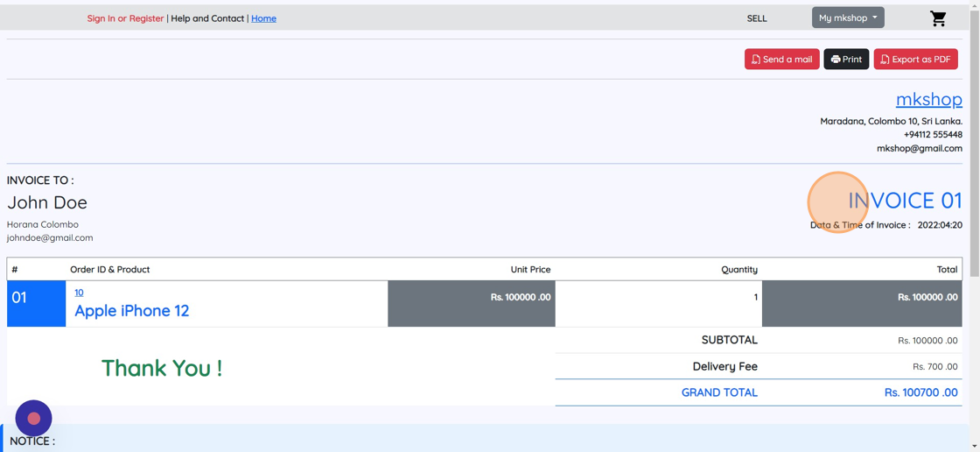The width and height of the screenshot is (980, 452).
Task: Click the row number 01 cell
Action: tap(36, 304)
